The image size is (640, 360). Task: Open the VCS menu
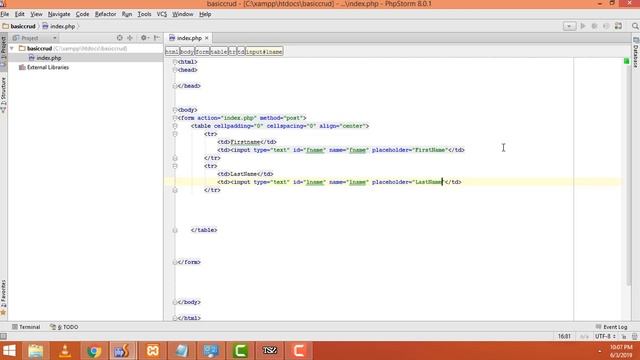click(x=162, y=14)
